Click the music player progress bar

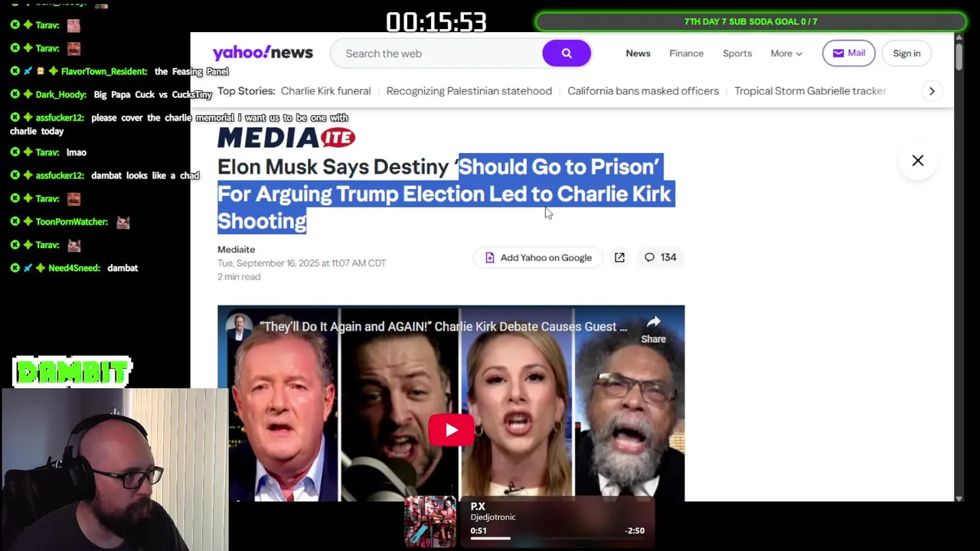click(x=557, y=539)
